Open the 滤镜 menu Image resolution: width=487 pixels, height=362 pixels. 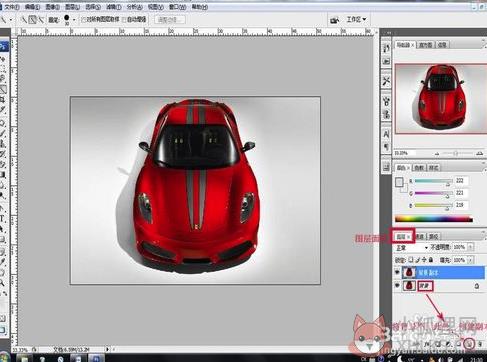click(113, 6)
